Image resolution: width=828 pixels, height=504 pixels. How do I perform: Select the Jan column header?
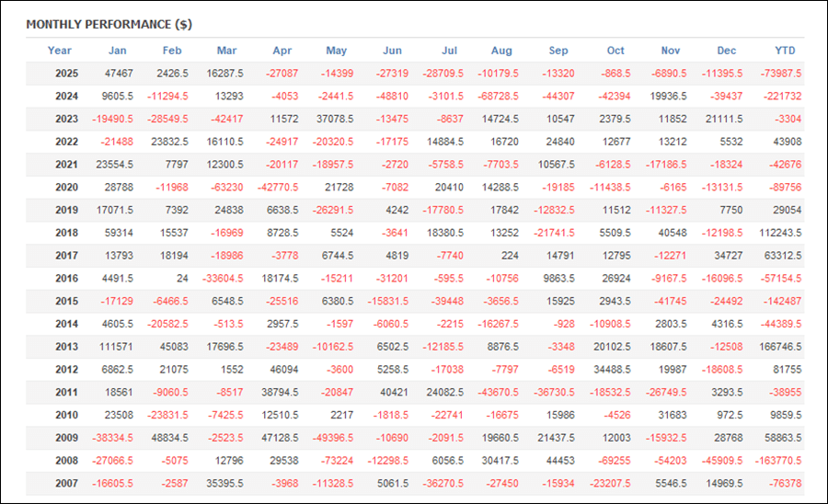[x=118, y=51]
